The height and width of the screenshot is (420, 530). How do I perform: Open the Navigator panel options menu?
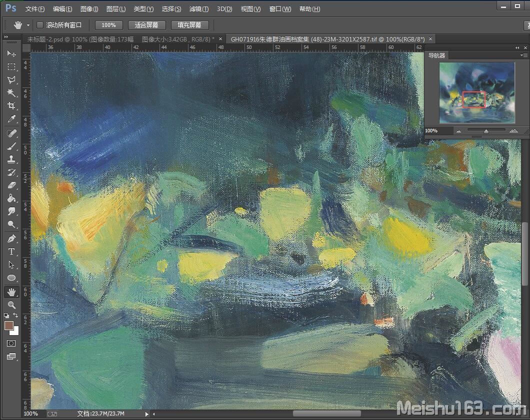point(523,55)
